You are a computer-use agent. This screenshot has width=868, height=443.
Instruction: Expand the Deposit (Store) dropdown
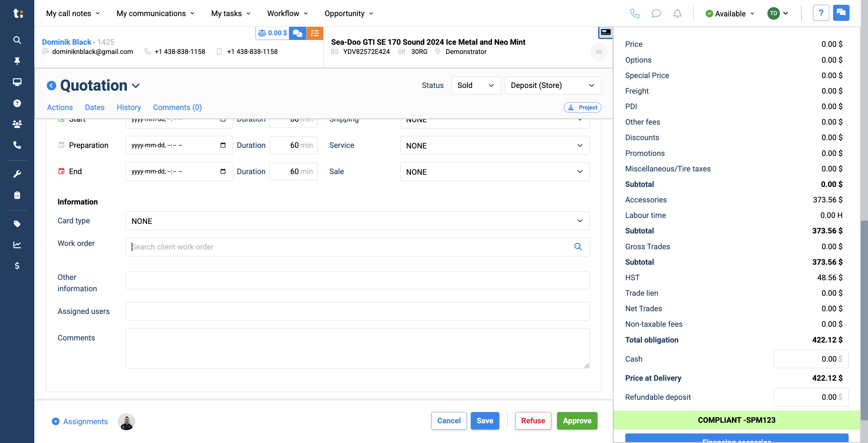552,85
